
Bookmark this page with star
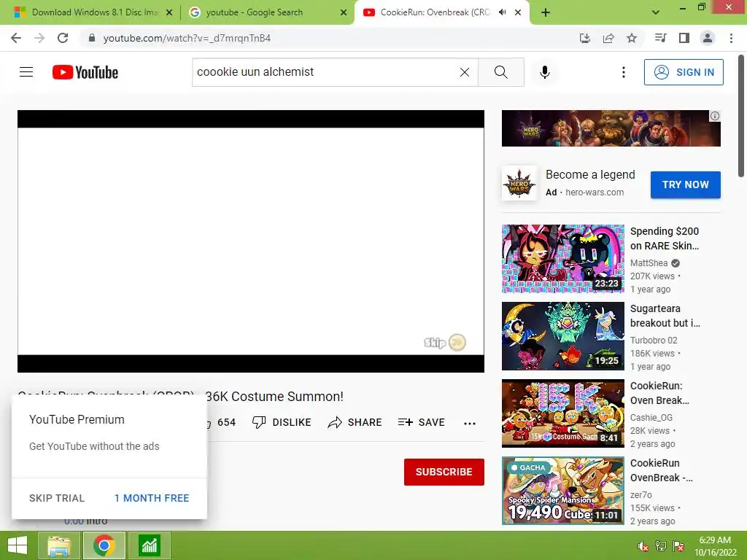[632, 38]
